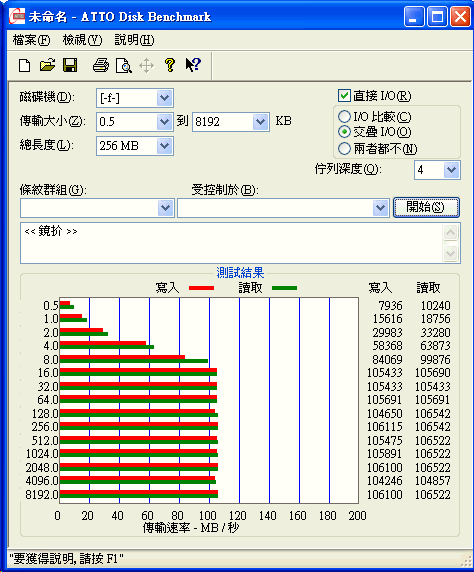Close the ATTO Disk Benchmark window
474x572 pixels.
pyautogui.click(x=460, y=17)
